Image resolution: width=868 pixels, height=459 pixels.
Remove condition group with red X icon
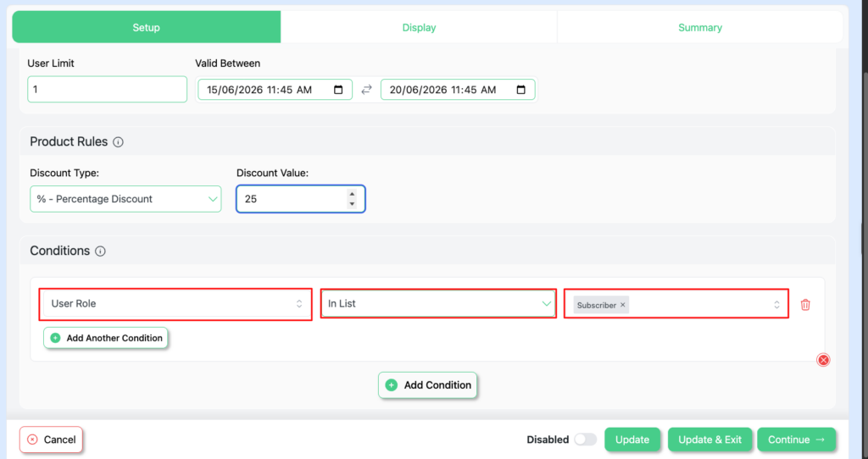coord(823,360)
